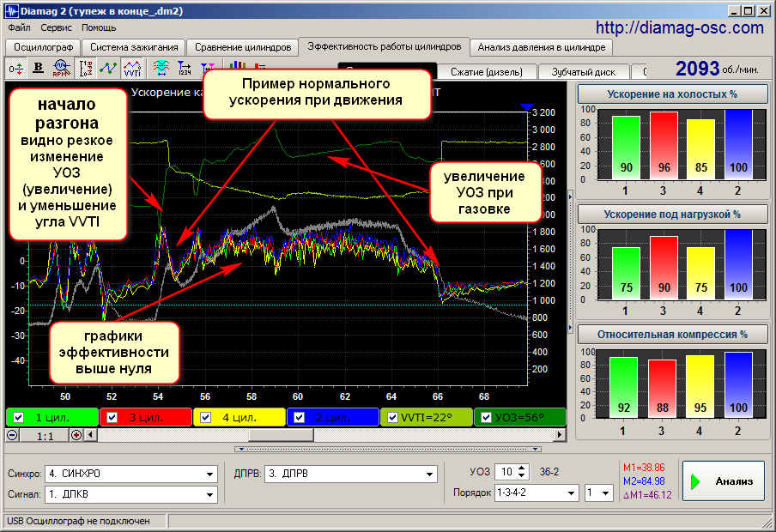The width and height of the screenshot is (776, 532).
Task: Click the blue 2 цил. color label
Action: (332, 418)
